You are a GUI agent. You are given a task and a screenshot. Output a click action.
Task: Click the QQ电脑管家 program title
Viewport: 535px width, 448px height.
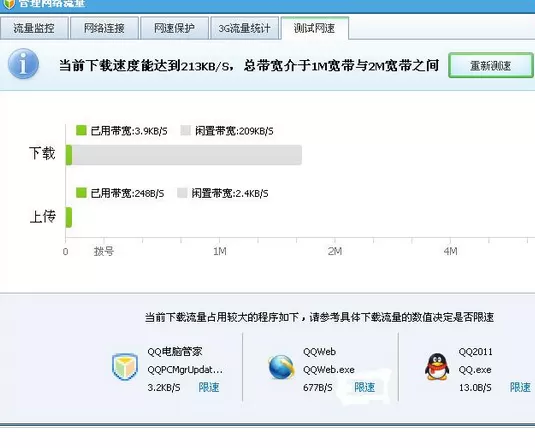click(175, 351)
